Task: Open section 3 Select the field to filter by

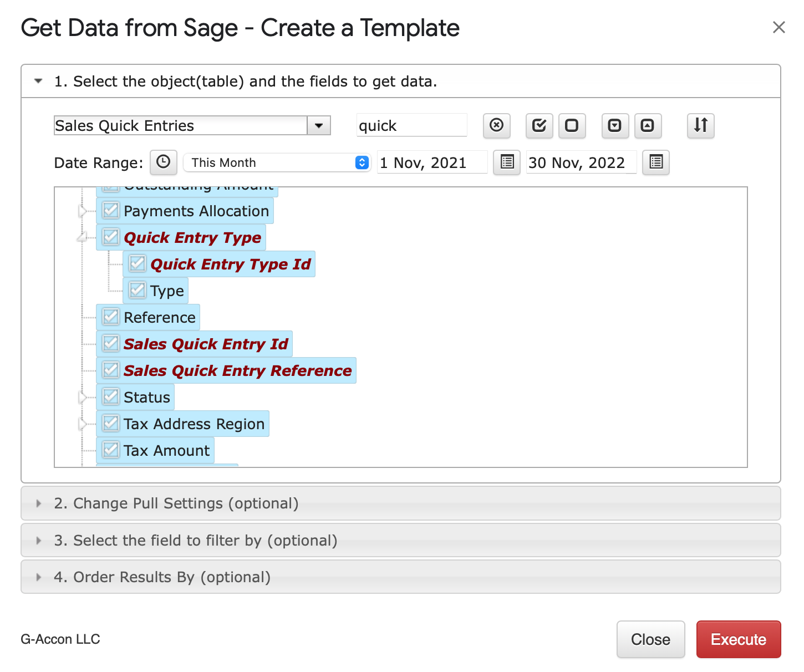Action: (x=195, y=541)
